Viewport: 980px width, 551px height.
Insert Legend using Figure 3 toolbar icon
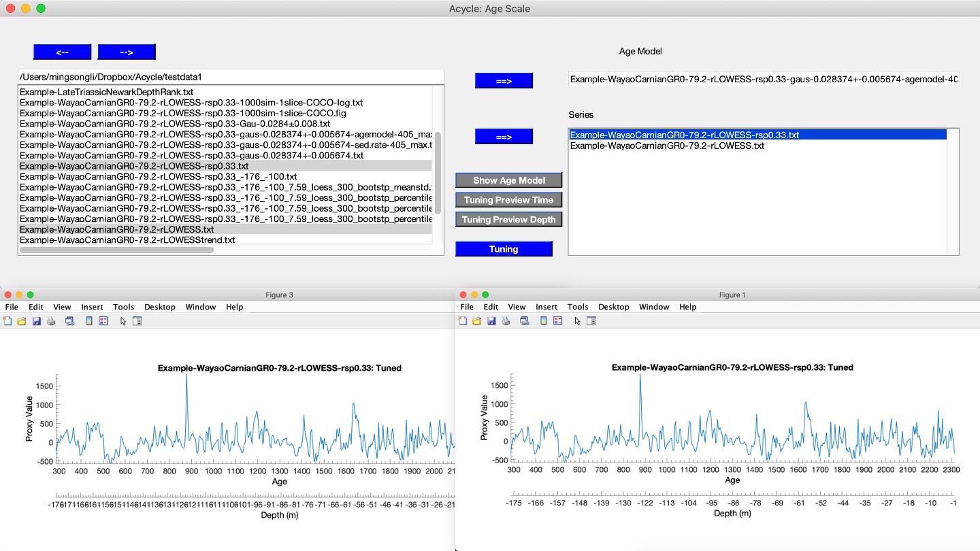[103, 321]
